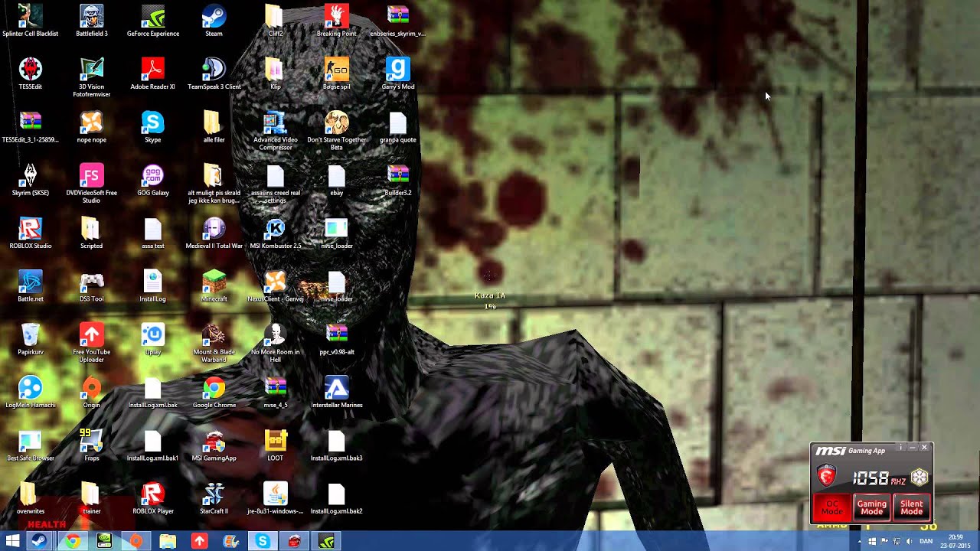Open the Battle.net desktop shortcut

31,285
